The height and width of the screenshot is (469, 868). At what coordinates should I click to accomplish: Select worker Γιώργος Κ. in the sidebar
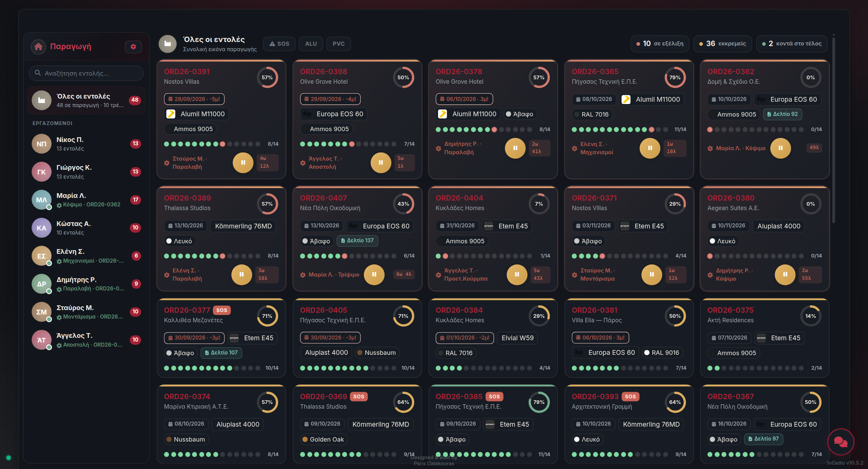[x=86, y=172]
